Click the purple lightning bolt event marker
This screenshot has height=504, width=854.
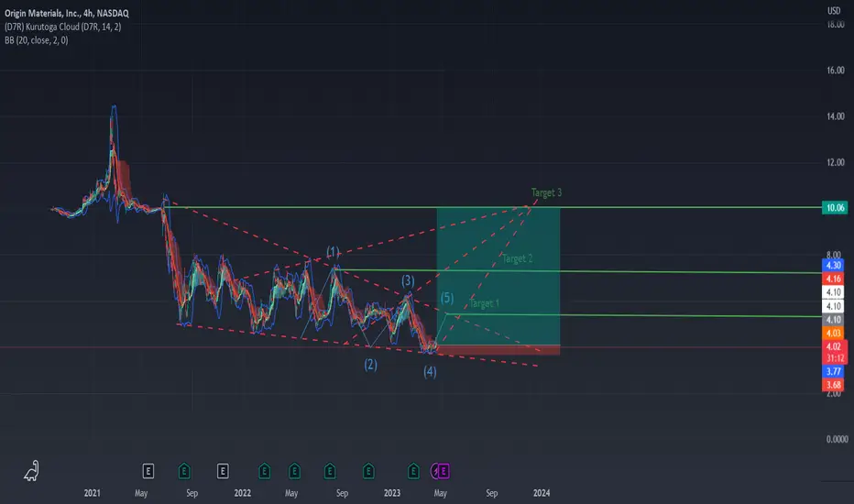pyautogui.click(x=434, y=471)
